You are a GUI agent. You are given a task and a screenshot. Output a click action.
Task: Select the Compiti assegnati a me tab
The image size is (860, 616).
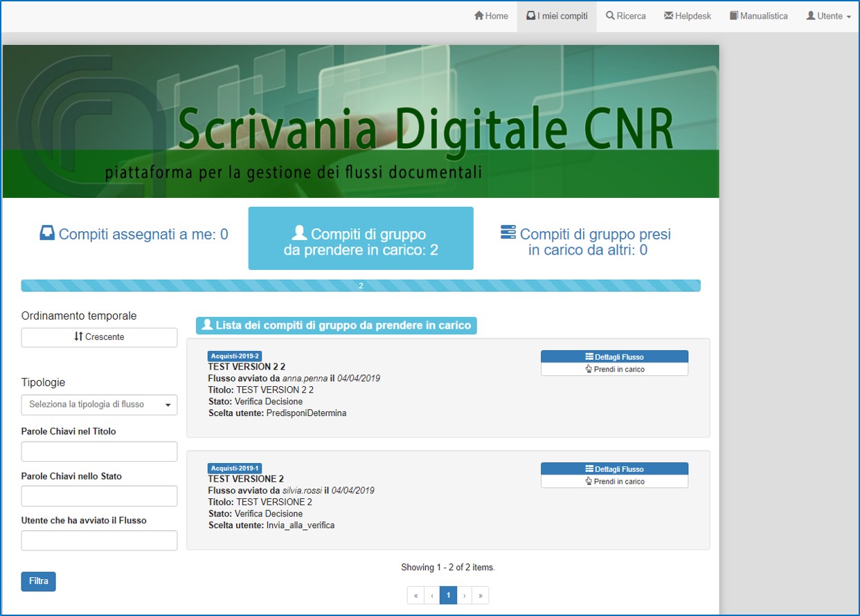[x=134, y=235]
